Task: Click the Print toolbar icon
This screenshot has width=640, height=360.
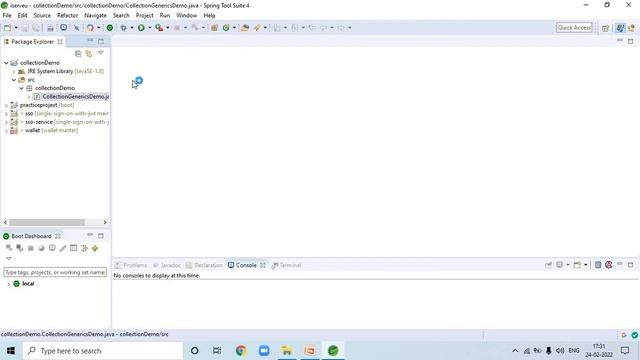Action: pyautogui.click(x=50, y=28)
